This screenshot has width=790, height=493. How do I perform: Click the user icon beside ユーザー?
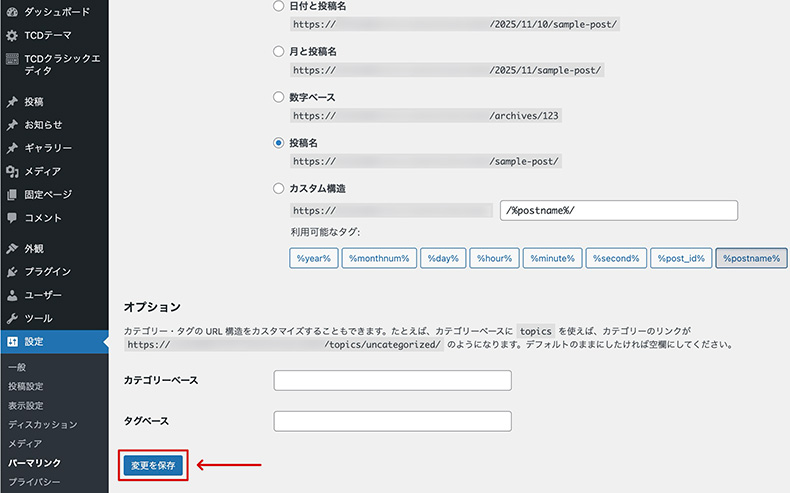(x=12, y=295)
